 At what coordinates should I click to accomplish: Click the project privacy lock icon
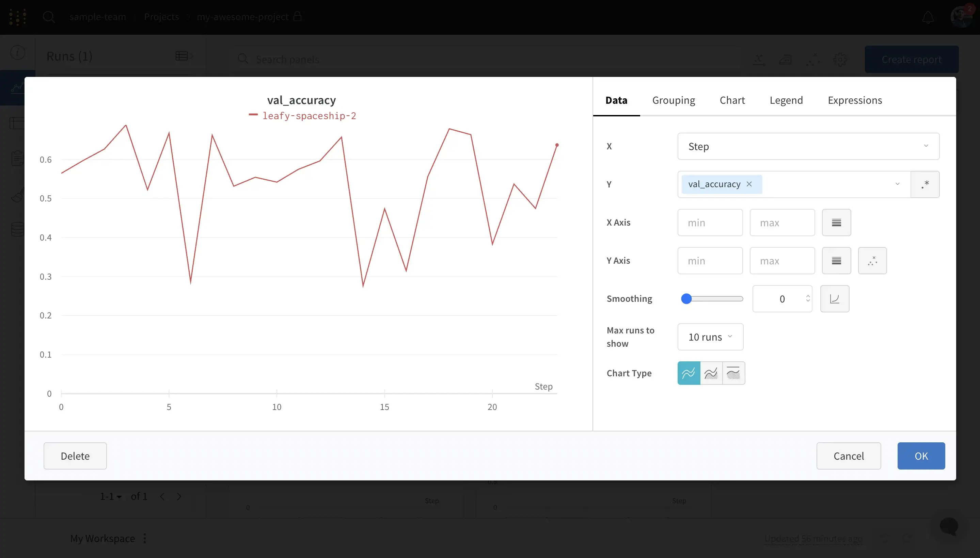click(x=297, y=16)
